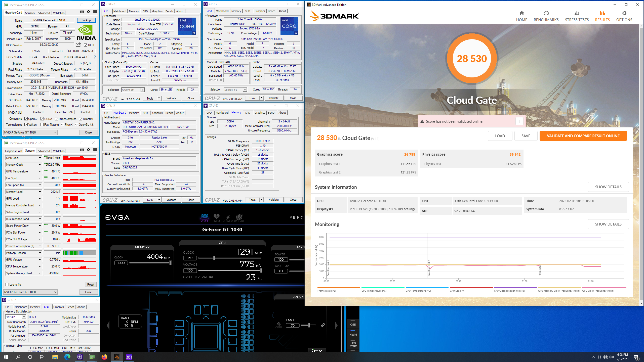This screenshot has width=644, height=362.
Task: Open 3DMark HOME page
Action: [x=521, y=16]
